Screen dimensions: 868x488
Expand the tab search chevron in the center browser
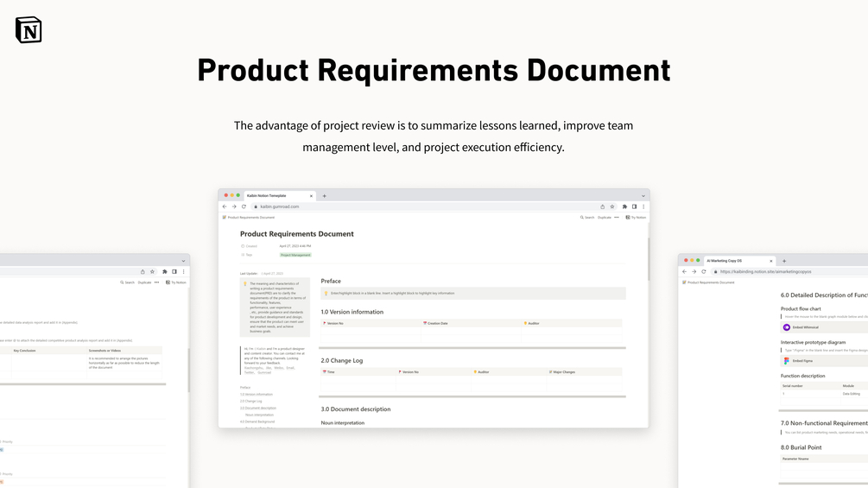(643, 196)
